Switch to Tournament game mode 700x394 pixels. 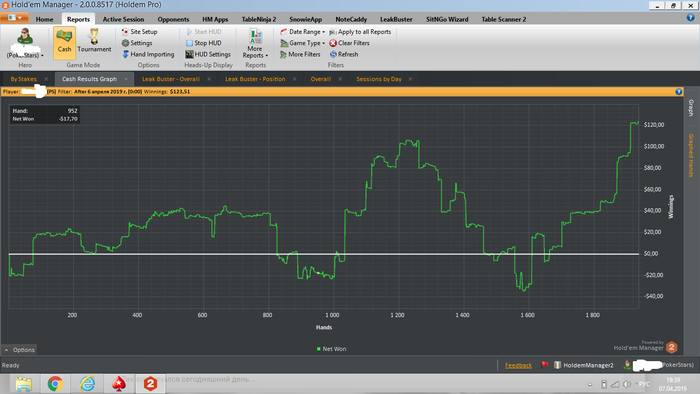click(94, 41)
